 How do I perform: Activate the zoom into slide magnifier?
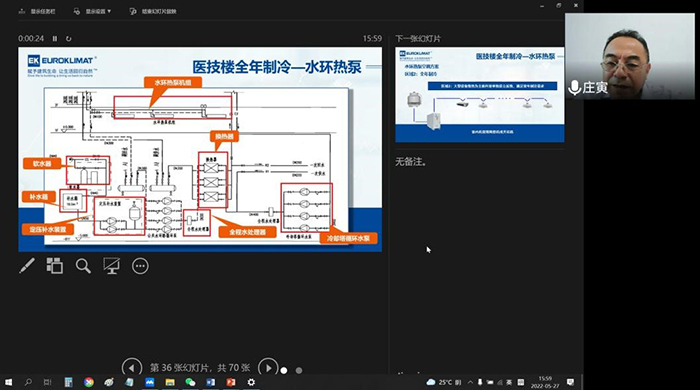point(83,266)
